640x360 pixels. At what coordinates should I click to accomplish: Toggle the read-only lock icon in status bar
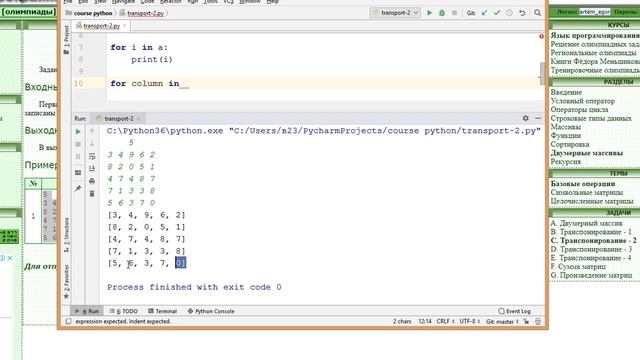[526, 322]
